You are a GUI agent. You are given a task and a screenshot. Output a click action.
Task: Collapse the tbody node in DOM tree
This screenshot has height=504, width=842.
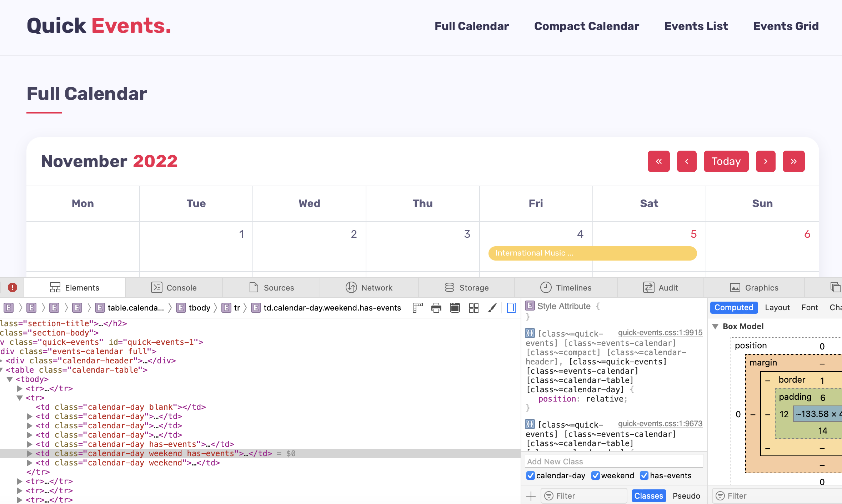pyautogui.click(x=10, y=379)
